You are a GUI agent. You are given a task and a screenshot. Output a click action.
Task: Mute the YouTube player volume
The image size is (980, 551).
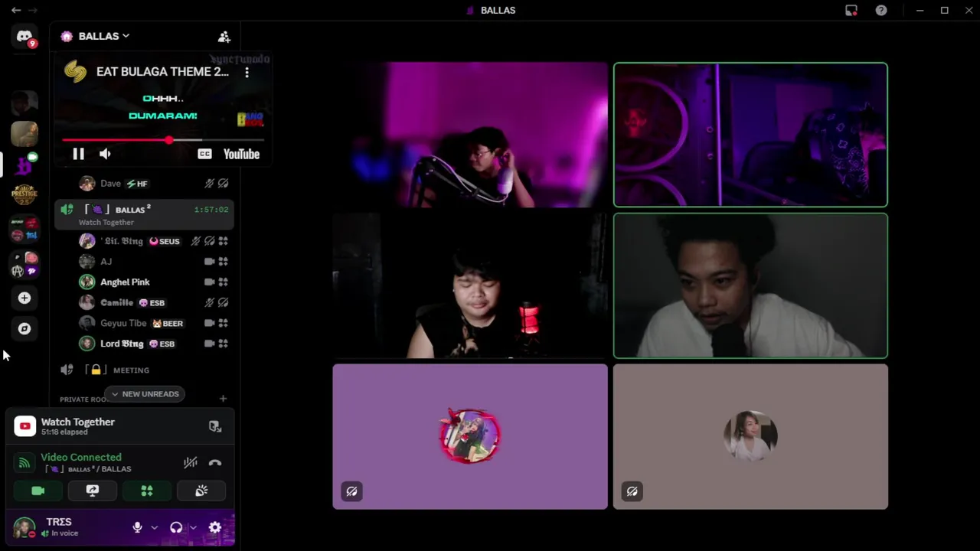[105, 154]
